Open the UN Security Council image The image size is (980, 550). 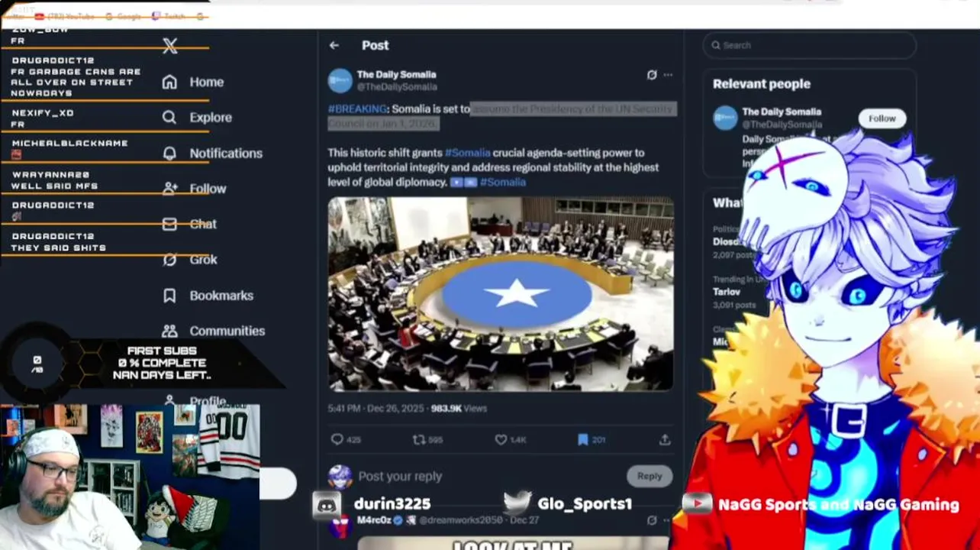coord(501,294)
